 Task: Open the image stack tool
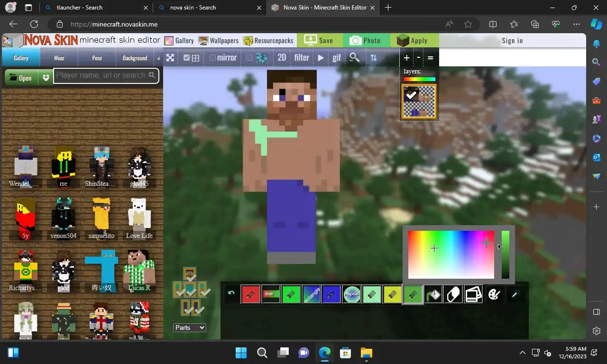[473, 294]
